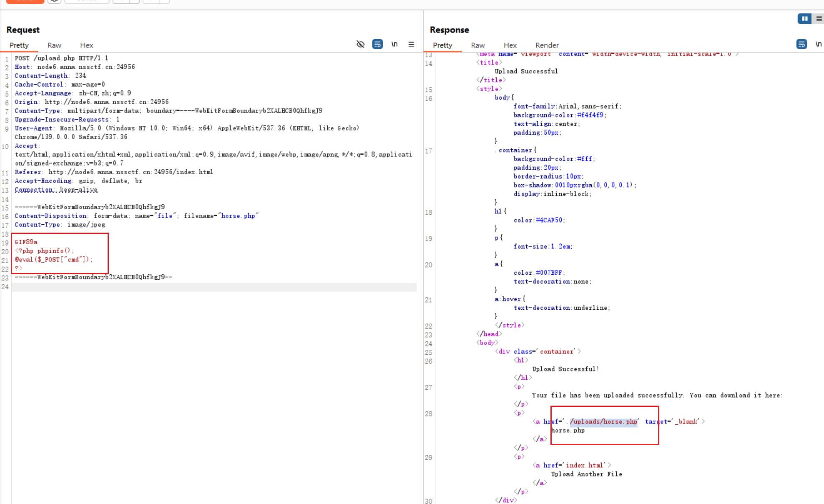Switch Response view to Raw tab
824x504 pixels.
point(477,45)
